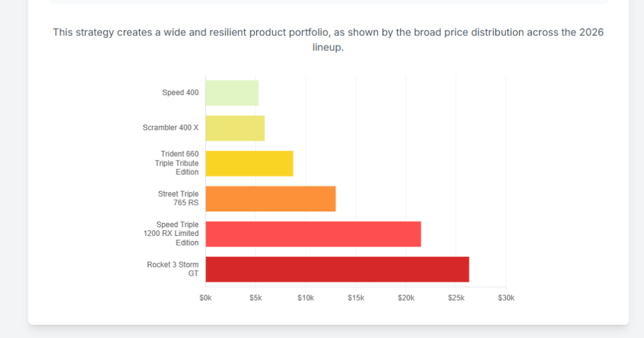Select the Trident 660 Triple Tribute bar
The height and width of the screenshot is (338, 644).
249,164
